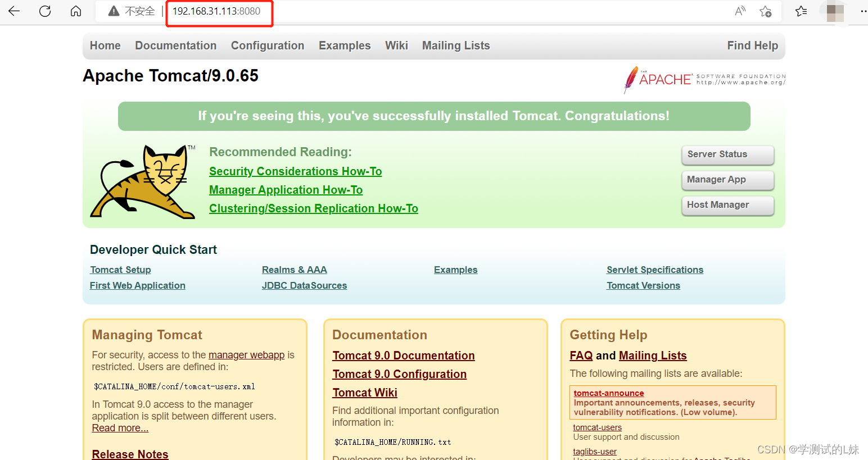Open Manager Application How-To link
This screenshot has width=868, height=460.
(286, 190)
